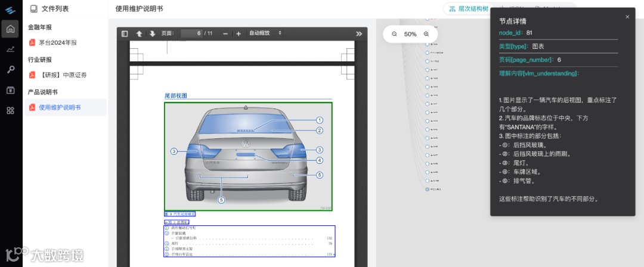Click the file list book icon
Image resolution: width=644 pixels, height=267 pixels.
click(x=34, y=8)
